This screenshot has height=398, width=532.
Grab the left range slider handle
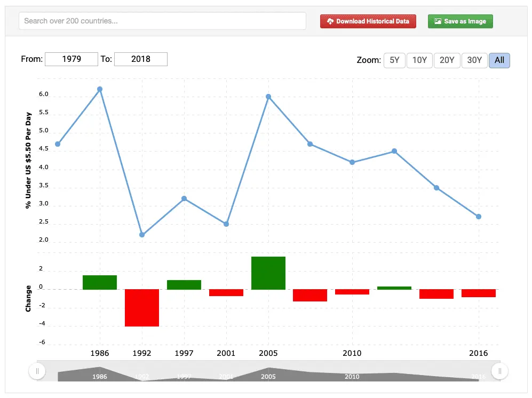37,371
